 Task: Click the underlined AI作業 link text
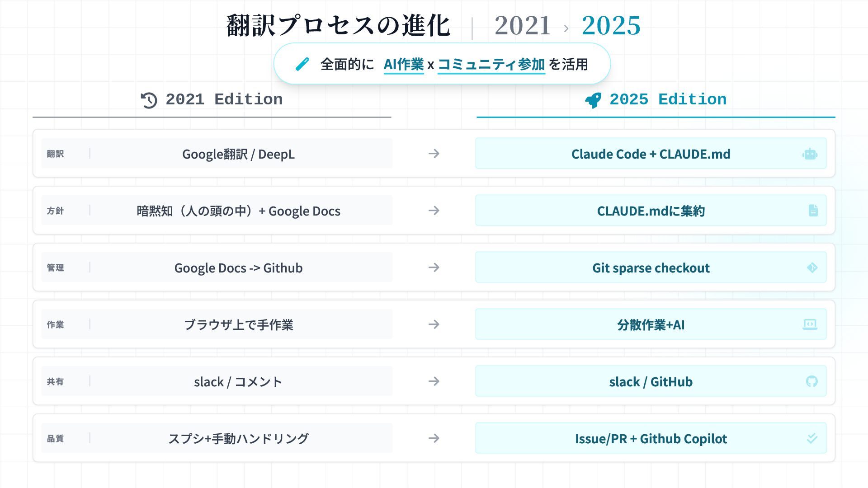click(x=403, y=65)
